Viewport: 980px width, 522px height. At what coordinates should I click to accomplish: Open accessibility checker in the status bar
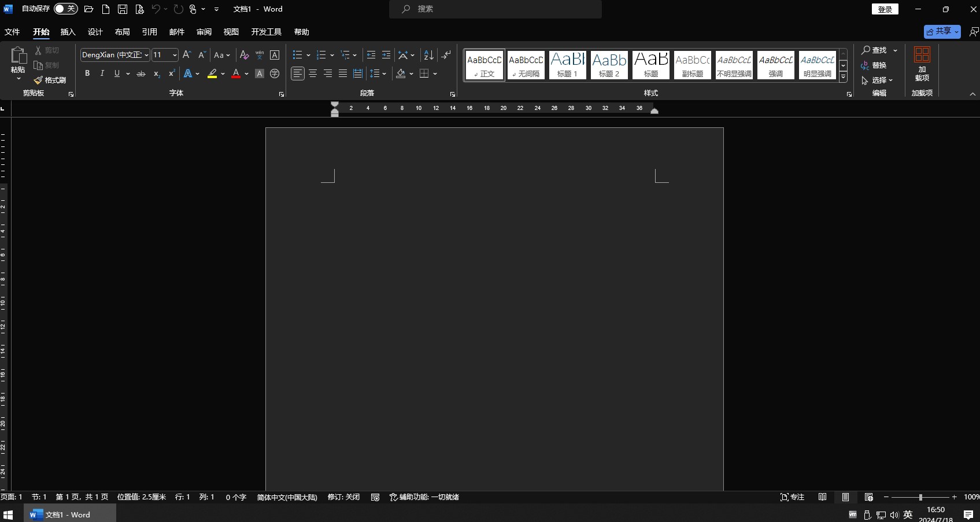424,497
